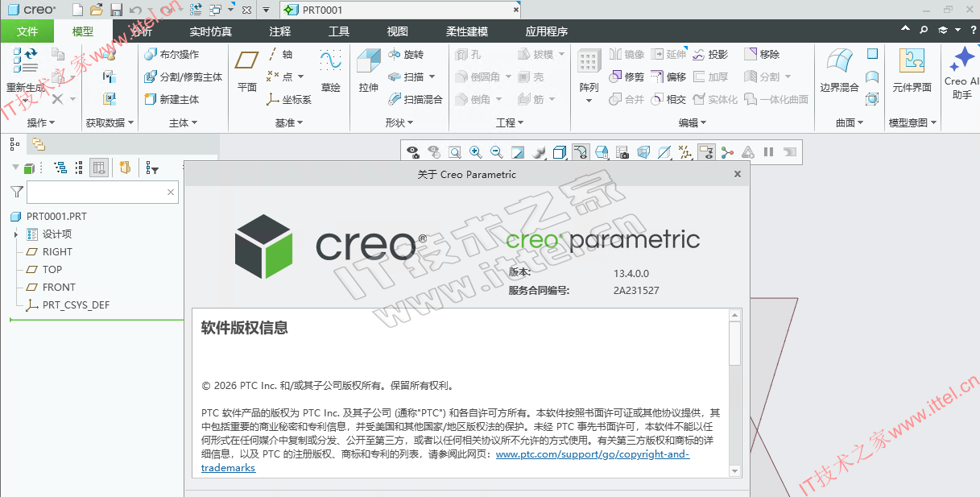Expand the 操作 group dropdown
This screenshot has width=980, height=497.
pos(40,122)
